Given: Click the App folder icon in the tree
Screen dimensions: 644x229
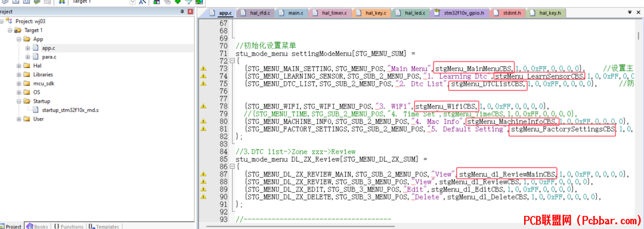Looking at the screenshot, I should pos(27,39).
